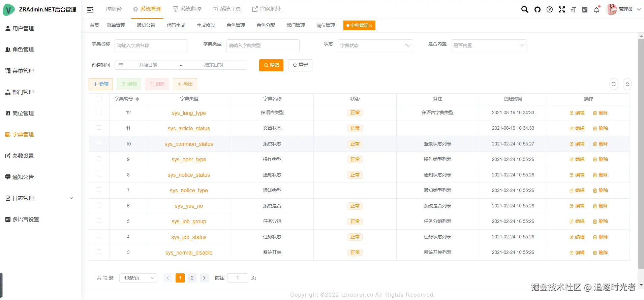
Task: Click the calendar icon in date range
Action: tap(121, 65)
